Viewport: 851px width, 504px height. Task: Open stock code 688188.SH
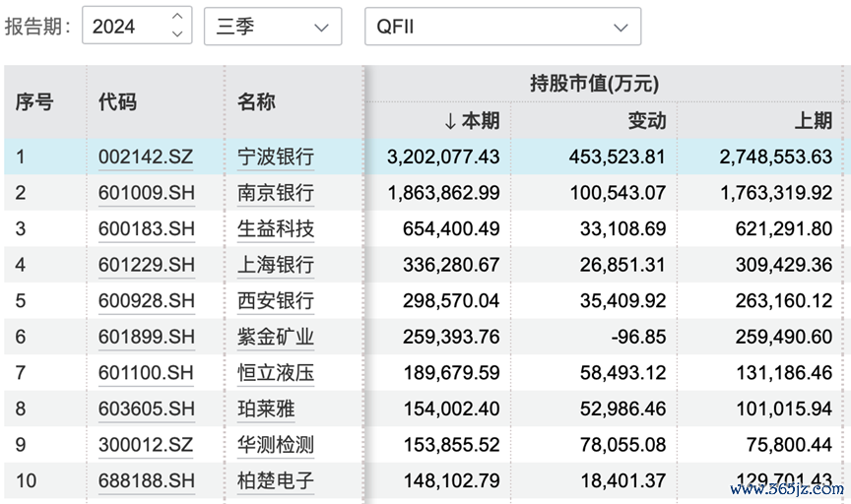click(147, 480)
